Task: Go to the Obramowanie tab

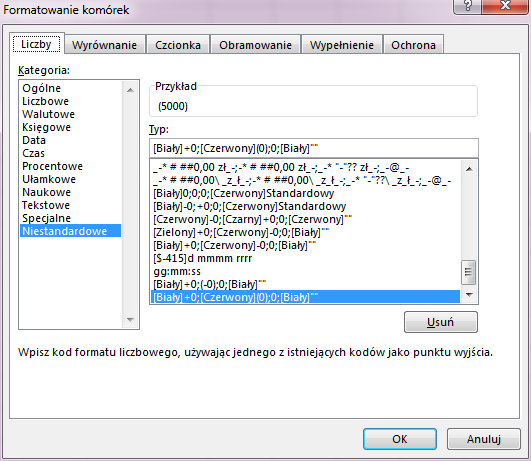Action: 255,45
